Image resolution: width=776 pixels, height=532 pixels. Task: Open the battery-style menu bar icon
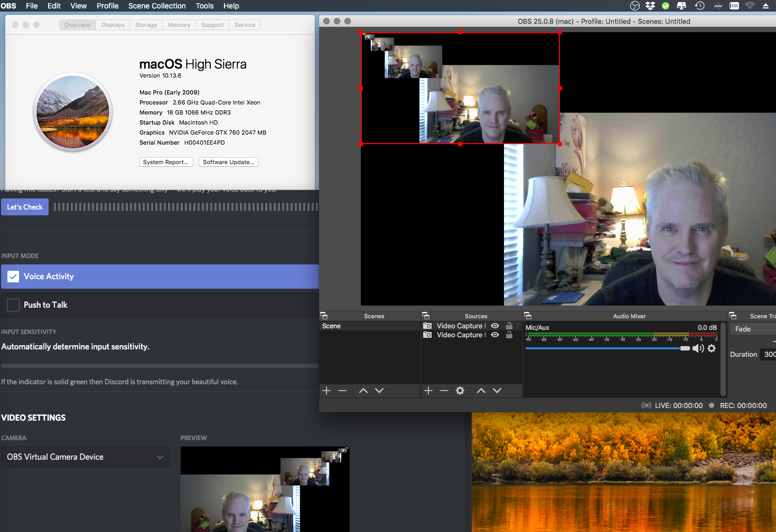pos(734,6)
